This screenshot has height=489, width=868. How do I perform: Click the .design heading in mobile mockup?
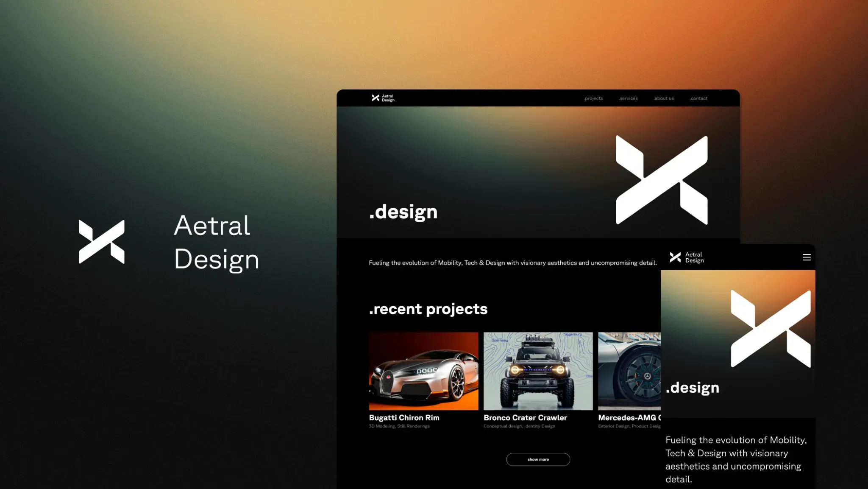(x=692, y=388)
